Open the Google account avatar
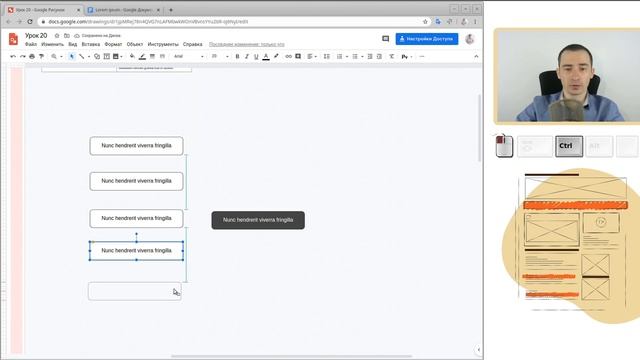 [470, 39]
